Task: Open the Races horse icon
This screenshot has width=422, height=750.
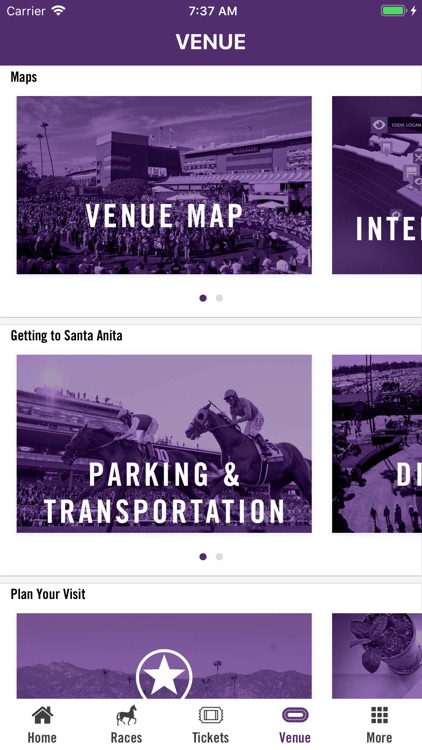Action: click(x=126, y=715)
